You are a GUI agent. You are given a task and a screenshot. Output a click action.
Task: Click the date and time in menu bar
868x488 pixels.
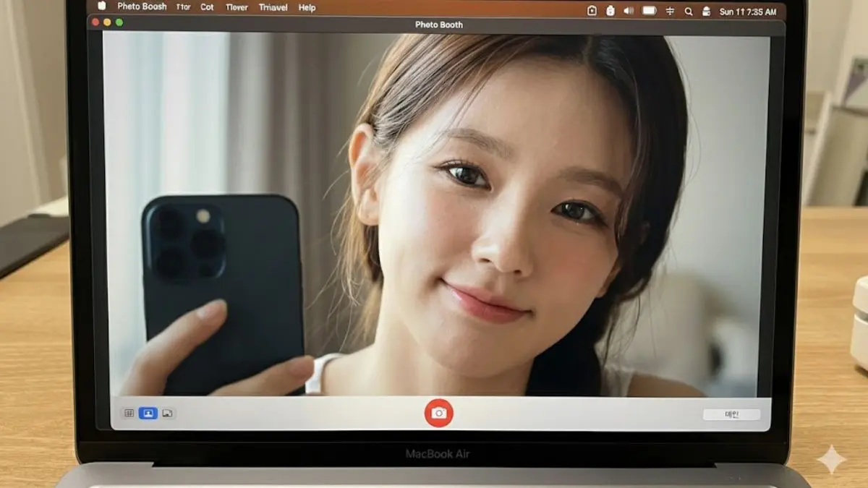tap(747, 12)
